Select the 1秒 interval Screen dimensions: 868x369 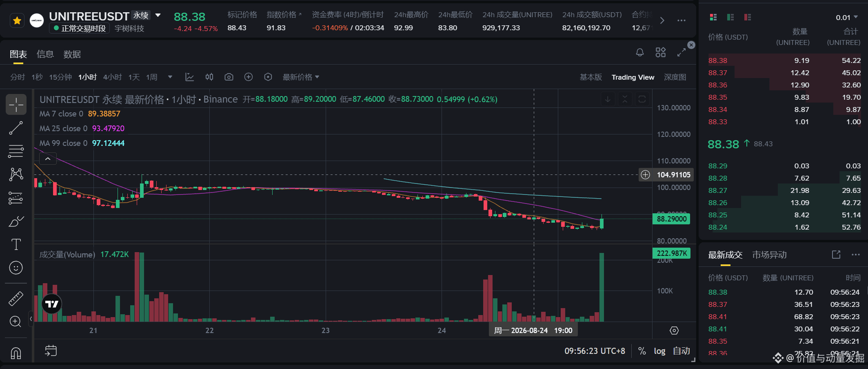37,77
